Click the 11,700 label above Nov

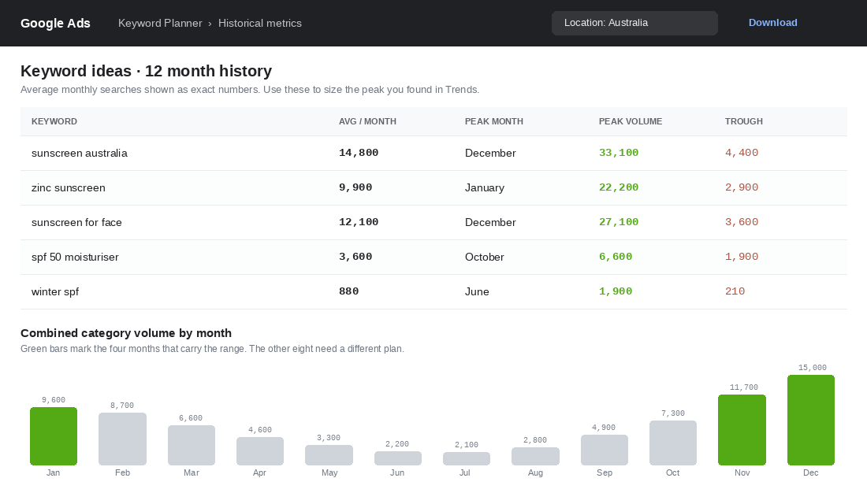744,387
